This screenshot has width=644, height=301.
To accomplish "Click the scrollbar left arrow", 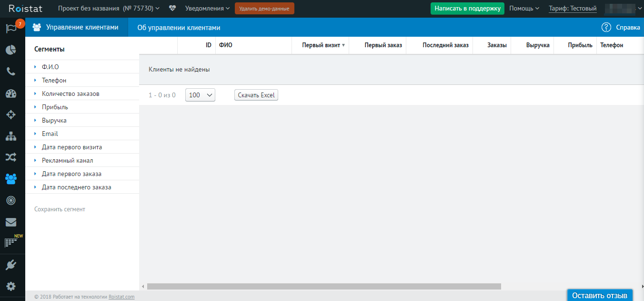I will tap(143, 286).
